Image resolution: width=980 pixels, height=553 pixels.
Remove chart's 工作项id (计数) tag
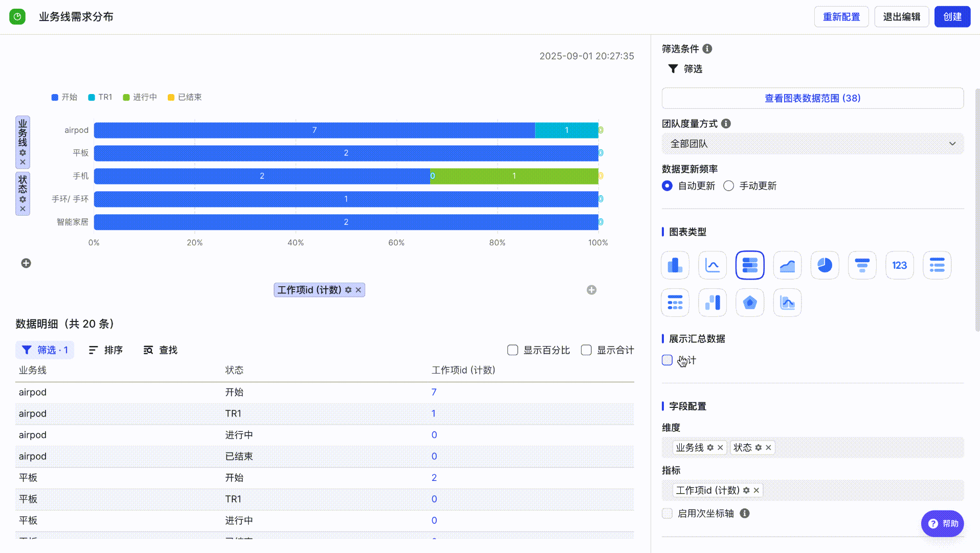tap(358, 290)
